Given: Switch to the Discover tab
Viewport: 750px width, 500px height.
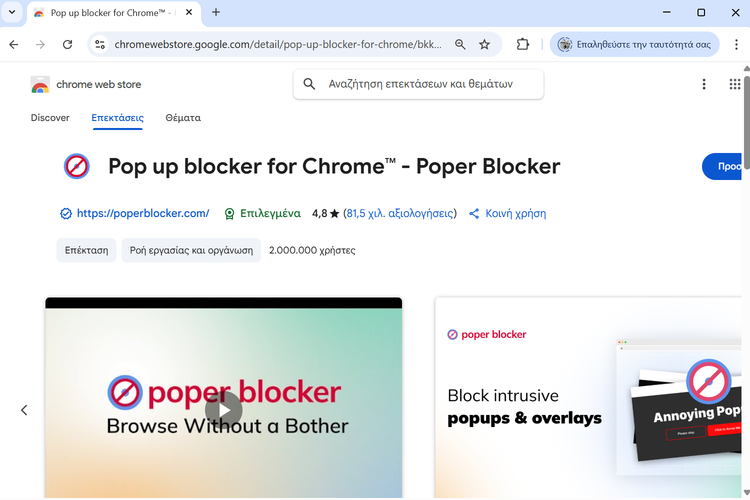Looking at the screenshot, I should click(x=50, y=118).
